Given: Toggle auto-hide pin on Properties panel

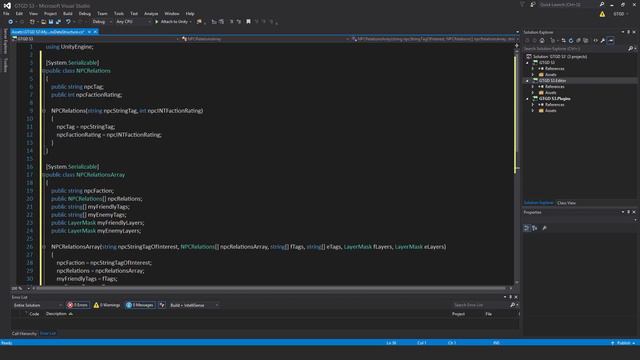Looking at the screenshot, I should (629, 212).
